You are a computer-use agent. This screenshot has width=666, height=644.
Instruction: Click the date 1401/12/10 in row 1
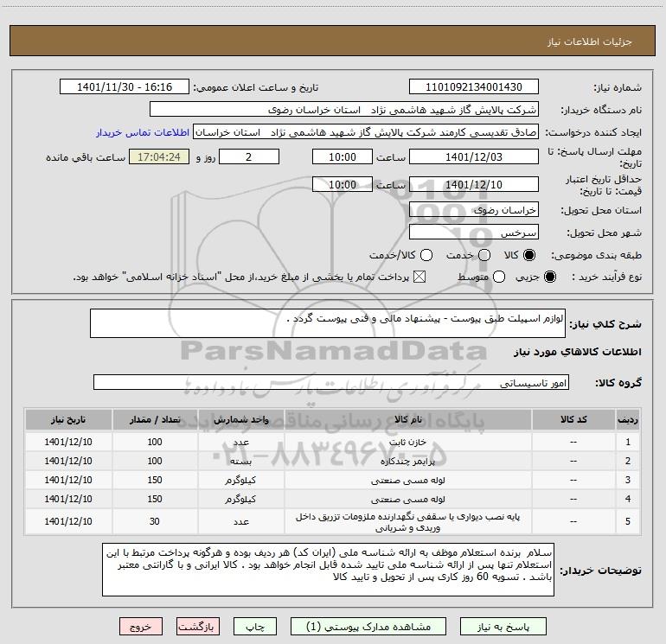68,442
